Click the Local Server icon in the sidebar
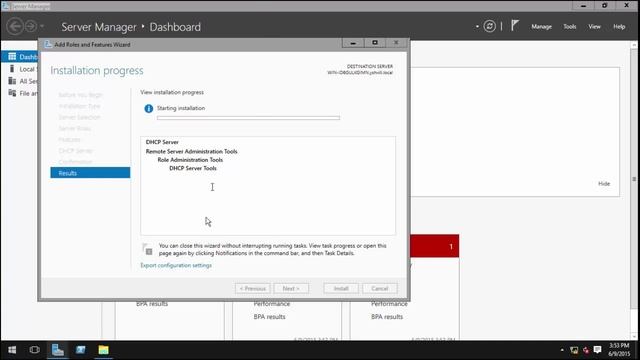 tap(12, 69)
